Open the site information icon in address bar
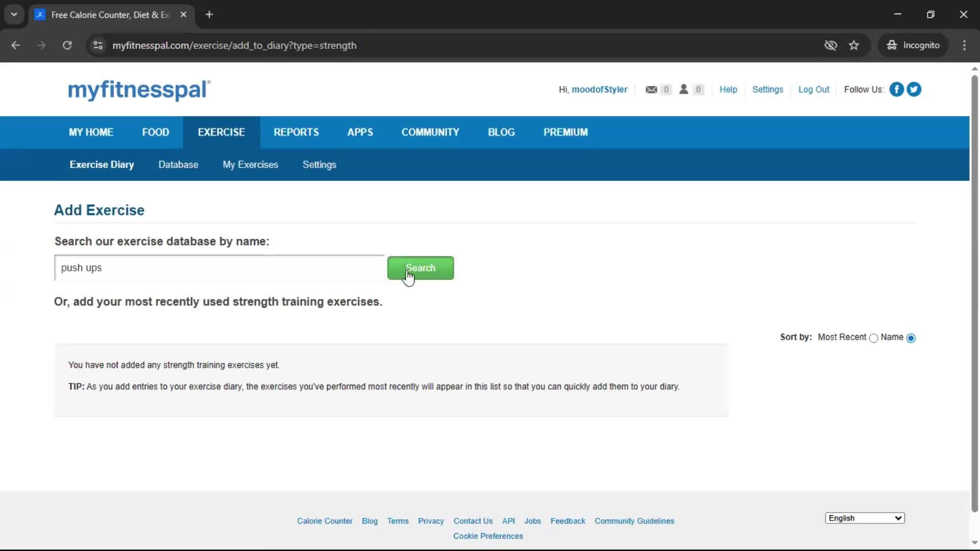Screen dimensions: 980x551 click(x=98, y=45)
